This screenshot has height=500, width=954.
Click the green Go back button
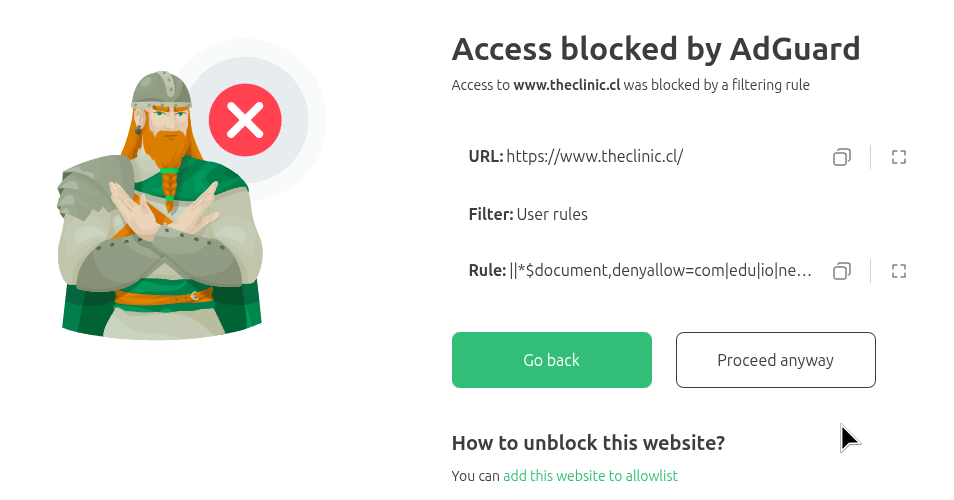[551, 360]
